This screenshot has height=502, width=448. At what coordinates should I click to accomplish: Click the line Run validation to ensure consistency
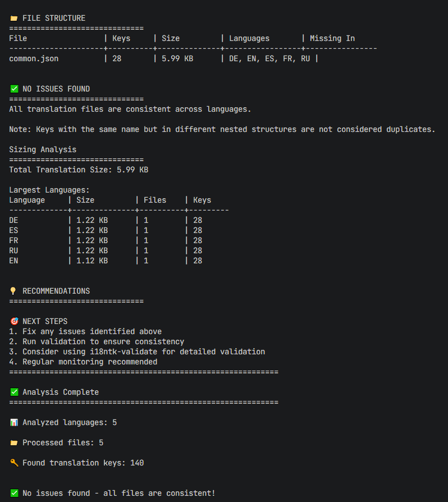pos(97,341)
